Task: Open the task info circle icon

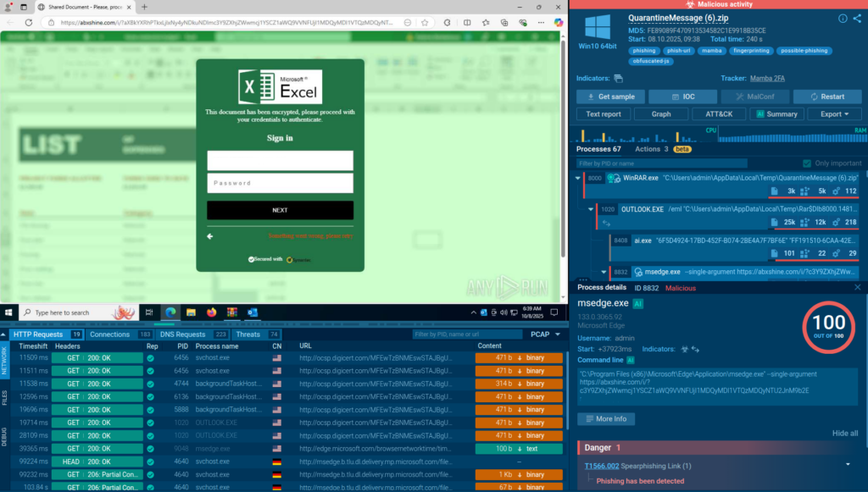Action: [843, 18]
